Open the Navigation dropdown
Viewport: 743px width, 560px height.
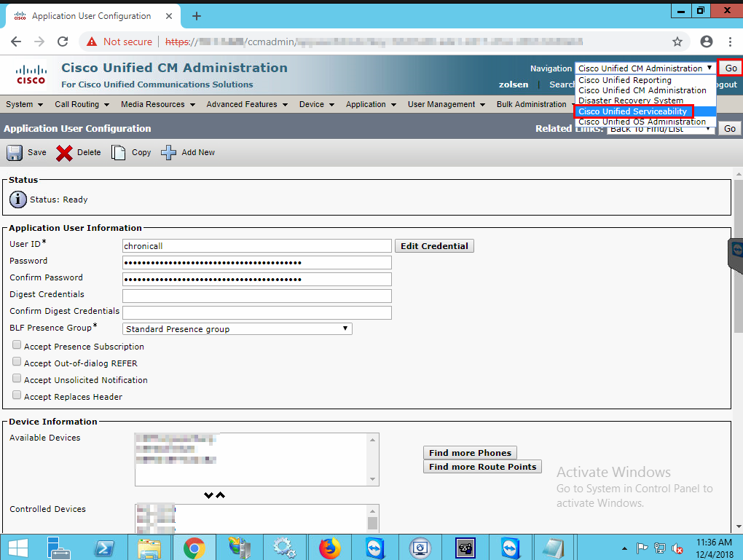[x=645, y=68]
